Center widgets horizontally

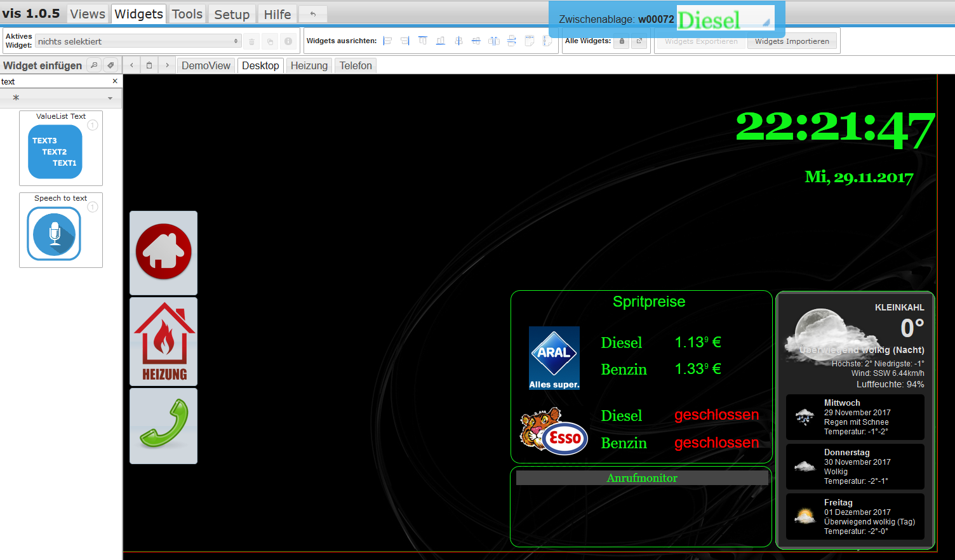[458, 41]
